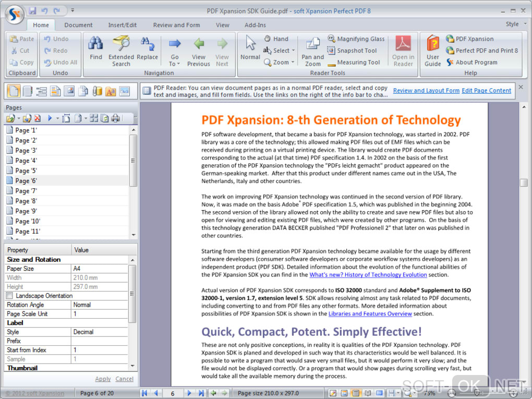Toggle continuous page layout in status bar
The width and height of the screenshot is (532, 399).
point(356,393)
